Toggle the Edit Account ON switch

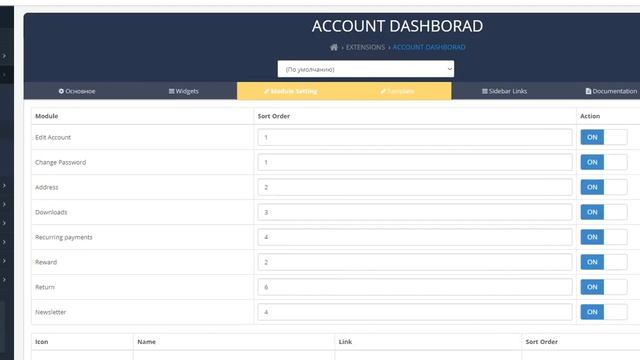coord(604,137)
